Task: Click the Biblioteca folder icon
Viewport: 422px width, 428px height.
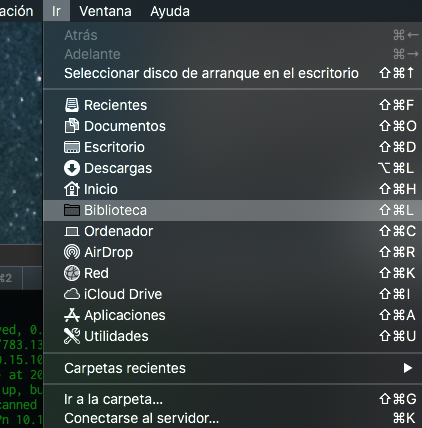Action: click(x=72, y=210)
